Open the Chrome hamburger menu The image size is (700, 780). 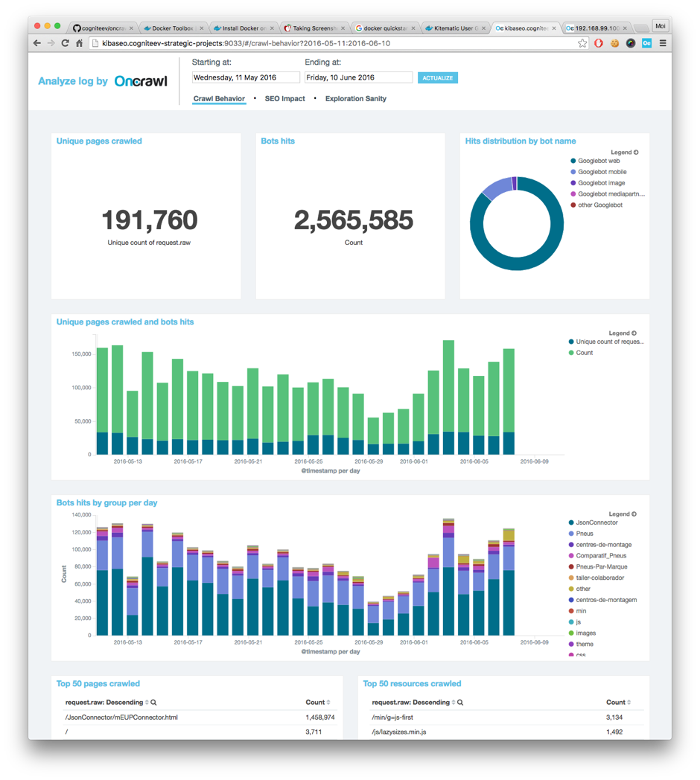point(663,43)
